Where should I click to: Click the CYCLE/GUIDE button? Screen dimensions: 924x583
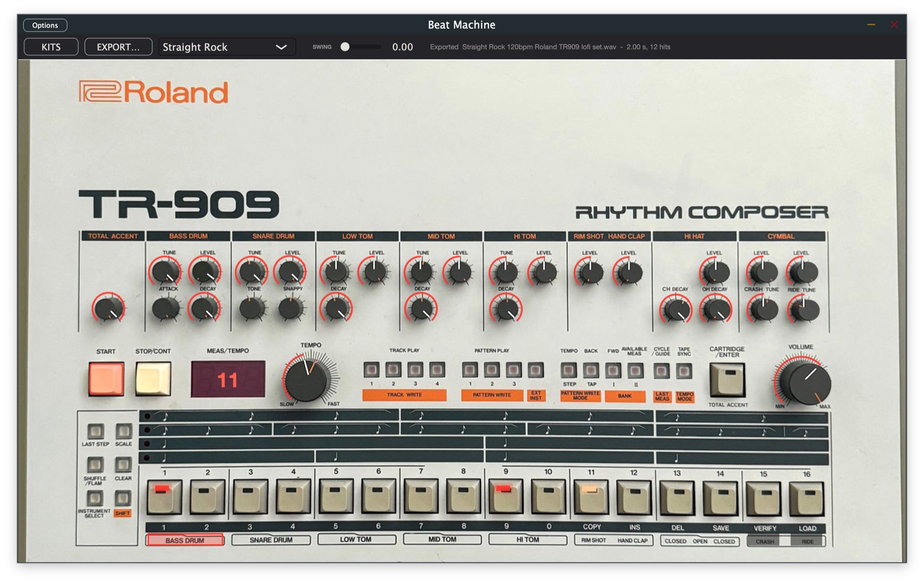[661, 371]
